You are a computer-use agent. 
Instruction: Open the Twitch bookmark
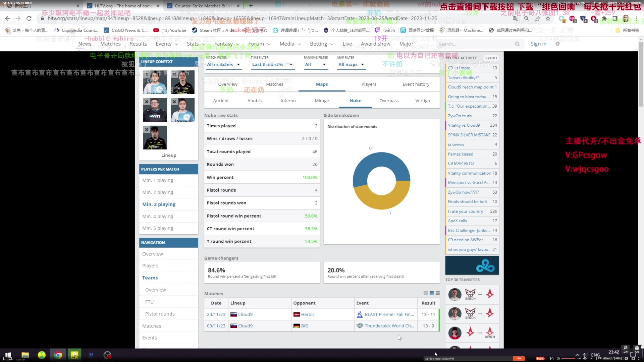pyautogui.click(x=385, y=30)
